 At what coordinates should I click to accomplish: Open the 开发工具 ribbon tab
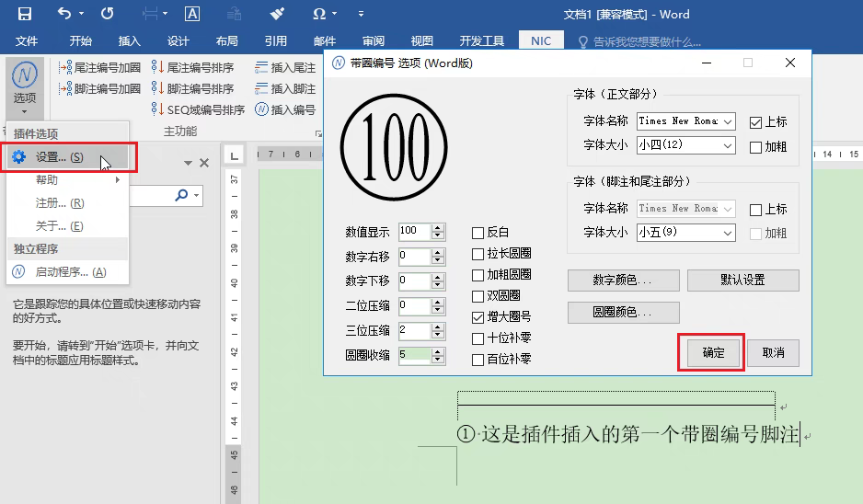[481, 41]
